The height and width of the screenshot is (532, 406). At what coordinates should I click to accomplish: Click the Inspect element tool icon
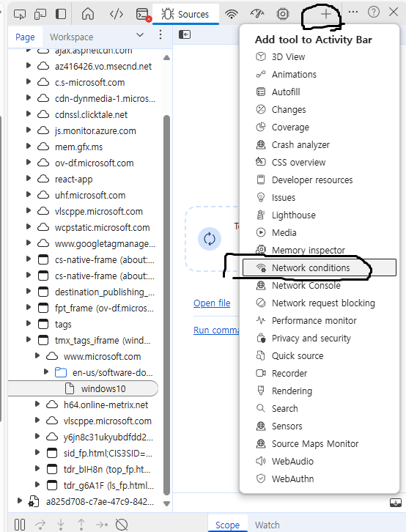[x=20, y=14]
